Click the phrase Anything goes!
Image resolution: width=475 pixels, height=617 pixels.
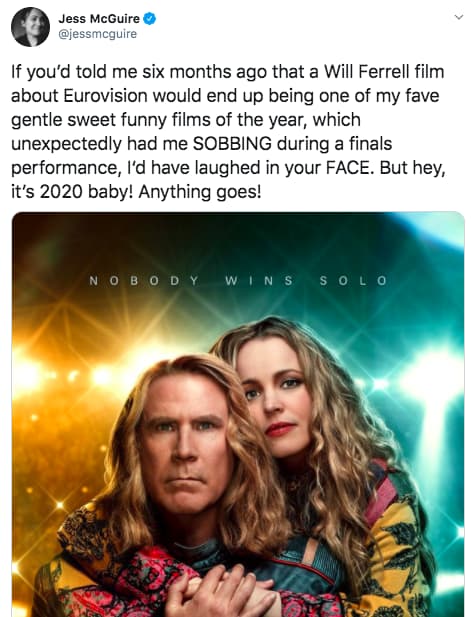[200, 192]
